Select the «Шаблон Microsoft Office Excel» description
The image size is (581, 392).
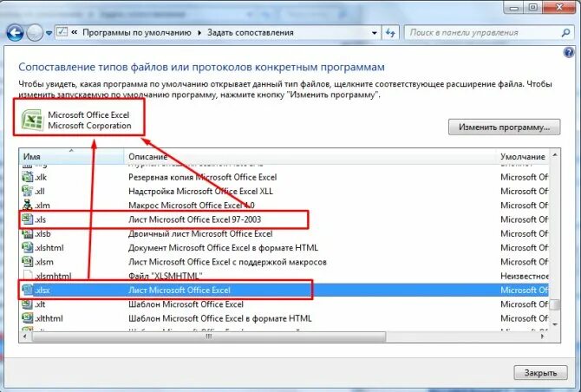click(186, 304)
